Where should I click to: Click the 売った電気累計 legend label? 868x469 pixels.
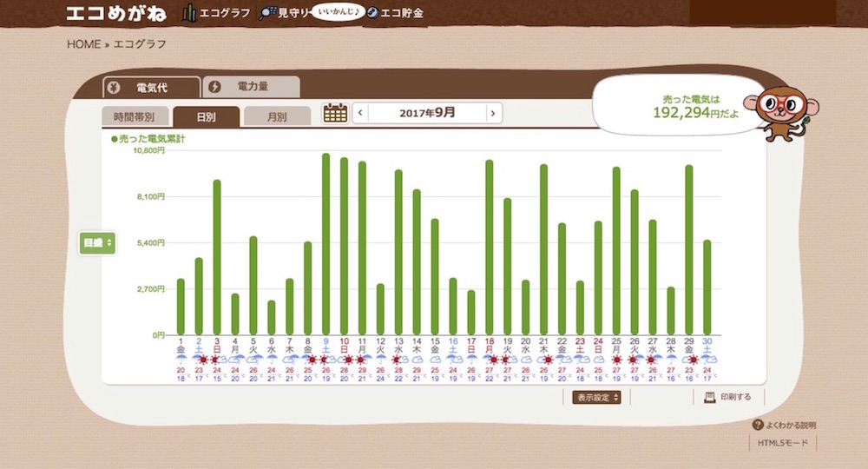coord(148,139)
